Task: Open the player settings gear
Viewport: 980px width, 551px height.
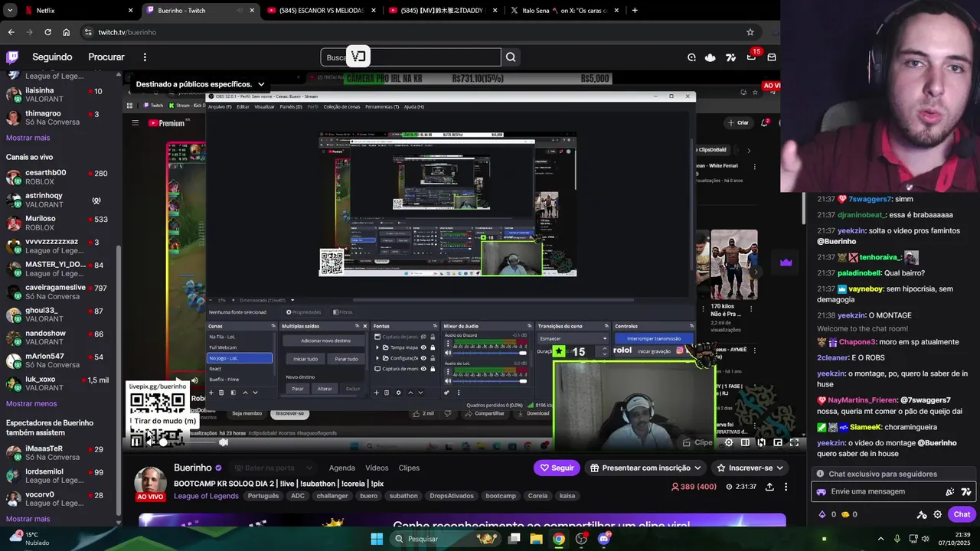Action: [729, 442]
